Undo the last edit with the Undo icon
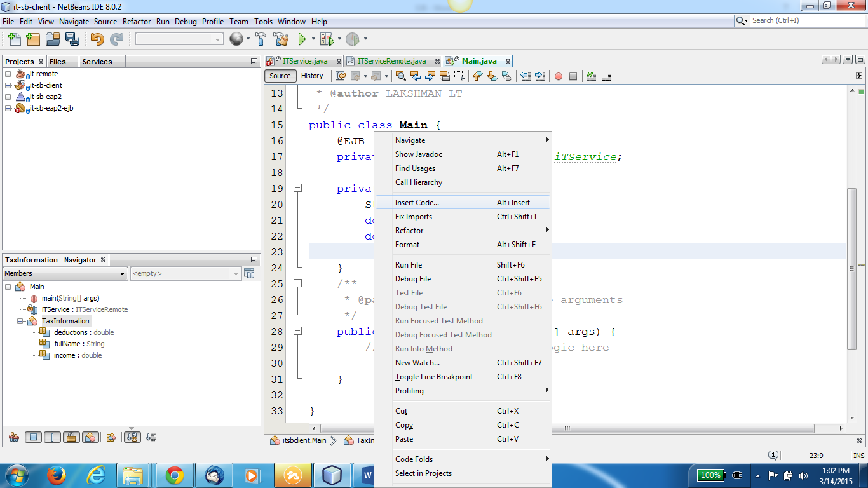This screenshot has width=868, height=488. tap(97, 39)
